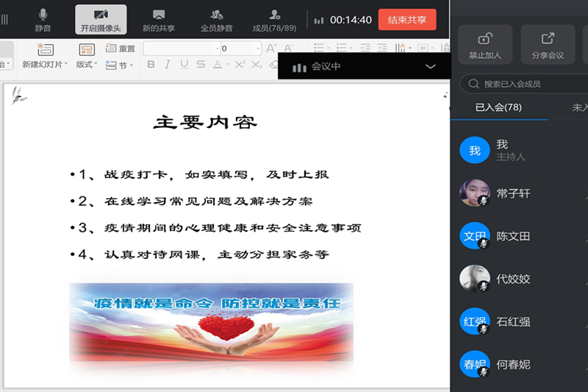Viewport: 588px width, 392px height.
Task: Open the 成员(78/89) members list
Action: 274,19
